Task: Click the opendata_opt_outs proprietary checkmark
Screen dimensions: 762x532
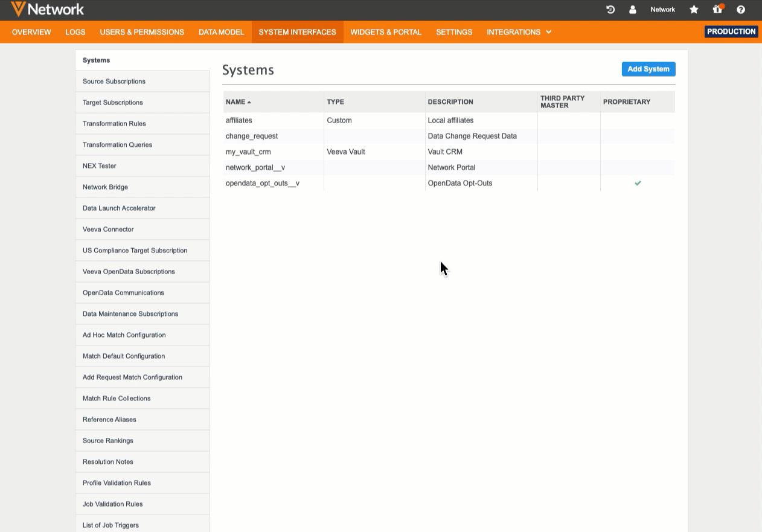Action: [x=638, y=183]
